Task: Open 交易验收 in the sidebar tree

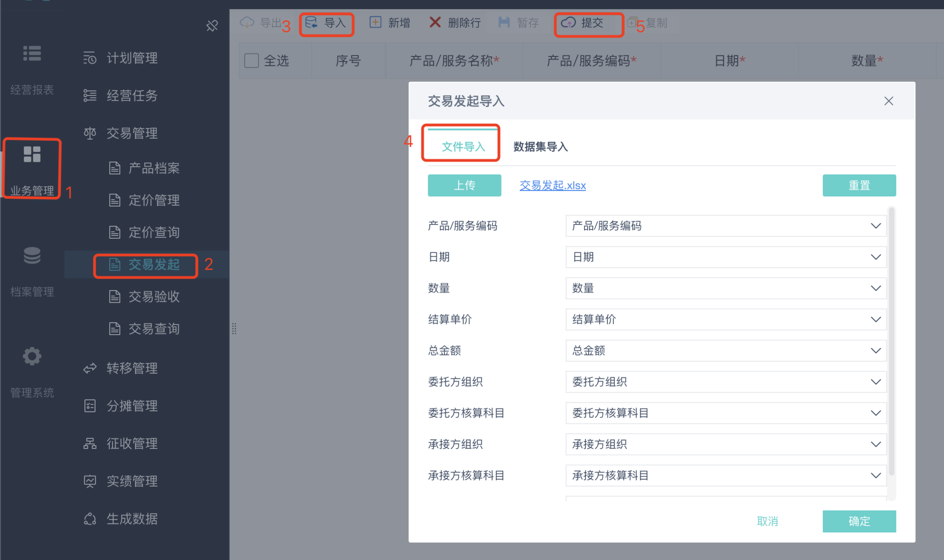Action: 153,296
